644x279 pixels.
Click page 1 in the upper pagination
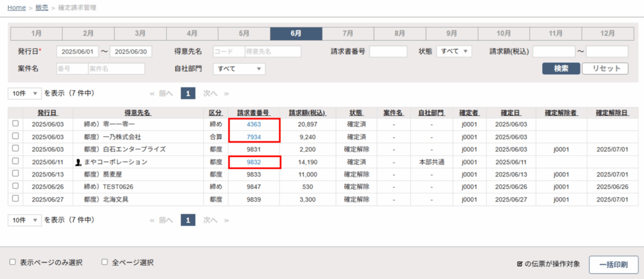click(x=187, y=94)
